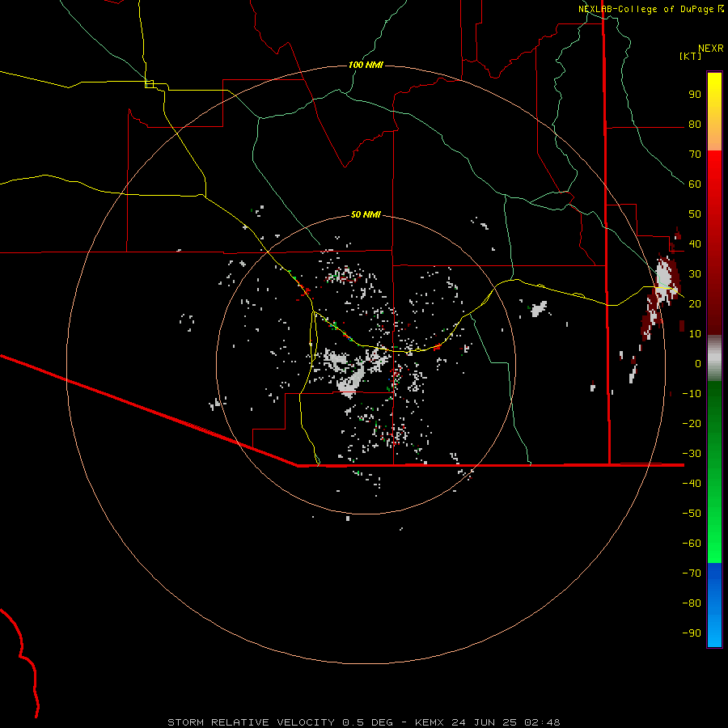Click the KT units label above the scale

[x=691, y=56]
